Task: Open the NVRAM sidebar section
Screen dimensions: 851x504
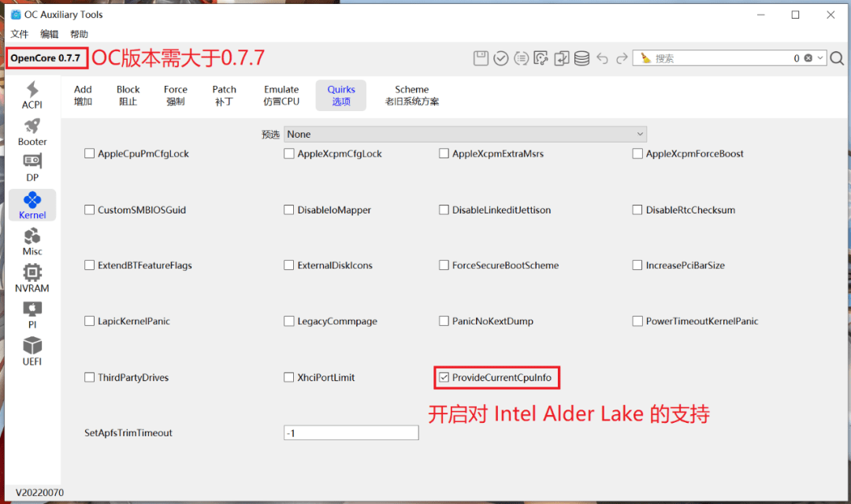Action: [x=32, y=279]
